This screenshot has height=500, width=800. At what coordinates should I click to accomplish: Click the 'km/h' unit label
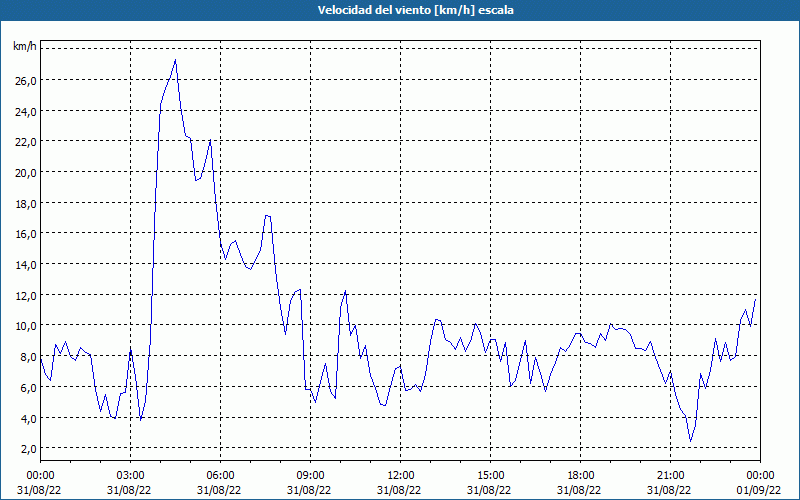pos(25,47)
